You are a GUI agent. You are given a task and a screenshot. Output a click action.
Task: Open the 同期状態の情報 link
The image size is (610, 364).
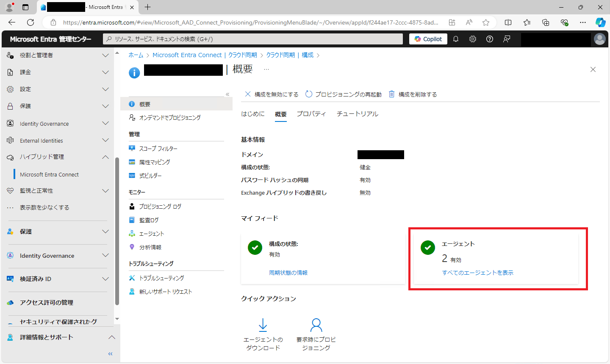tap(288, 273)
